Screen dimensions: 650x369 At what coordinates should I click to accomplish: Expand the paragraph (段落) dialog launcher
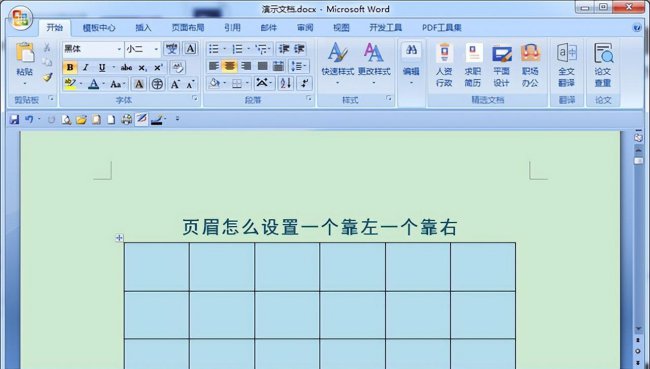click(x=309, y=99)
